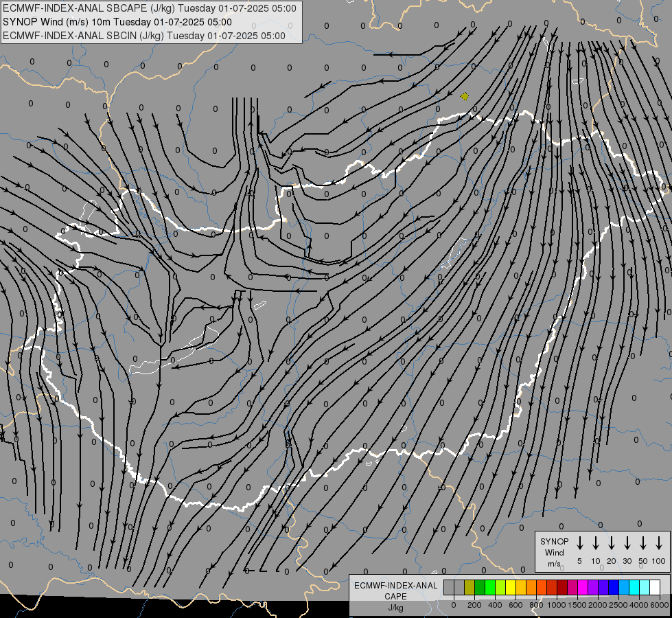This screenshot has height=618, width=672.
Task: Click the amber CAPE swatch
Action: tap(521, 587)
